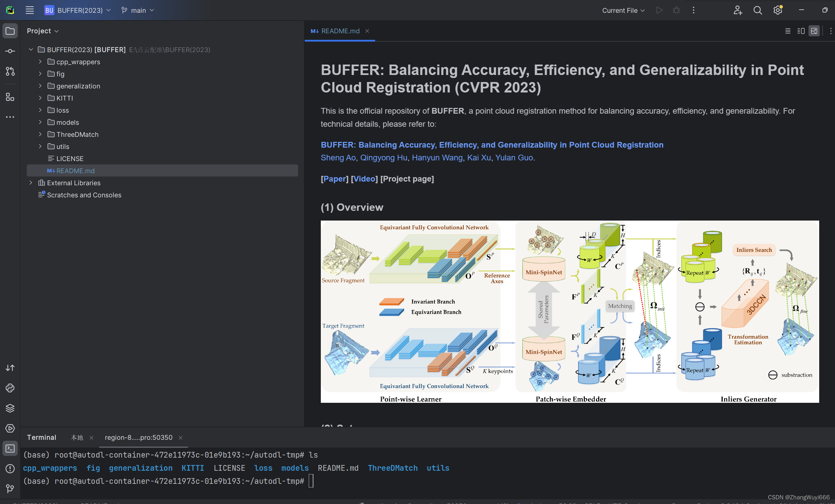Start debugging with the bug icon

click(676, 10)
